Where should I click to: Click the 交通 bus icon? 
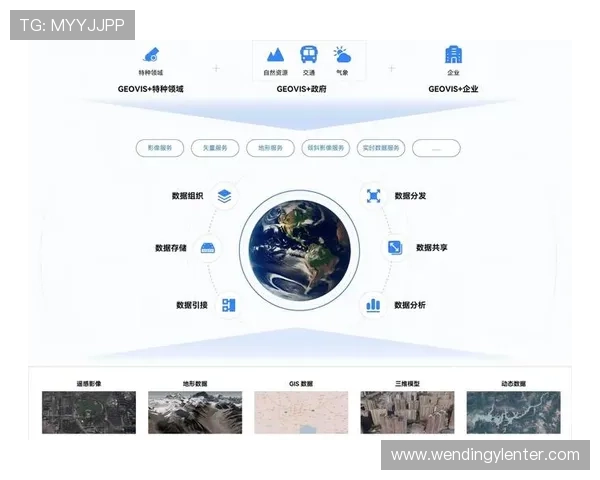tap(309, 54)
